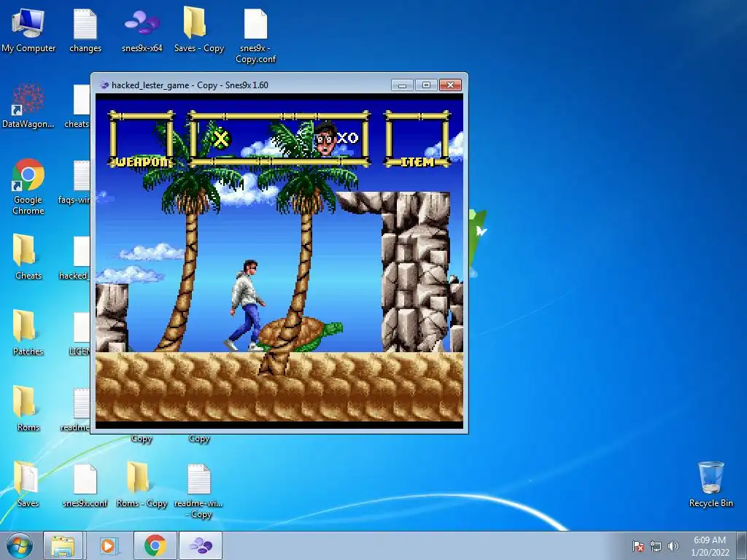Click the Snes9x taskbar button
Image resolution: width=747 pixels, height=560 pixels.
click(201, 545)
